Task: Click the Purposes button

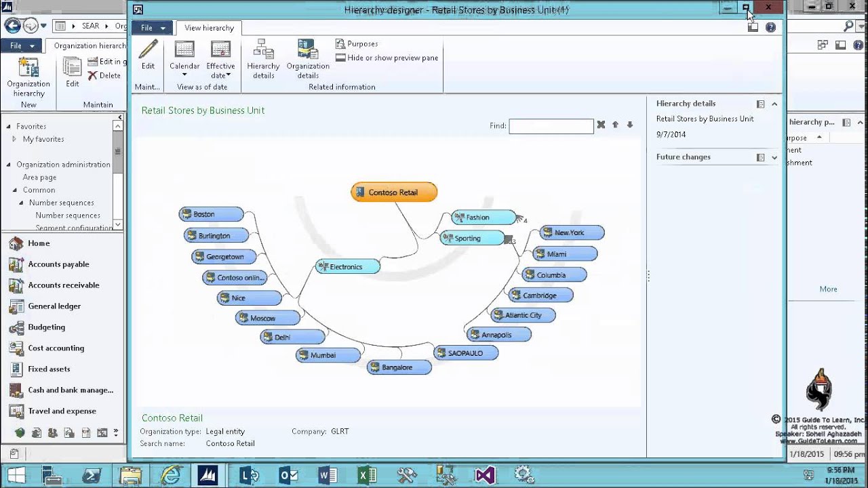Action: (x=357, y=43)
